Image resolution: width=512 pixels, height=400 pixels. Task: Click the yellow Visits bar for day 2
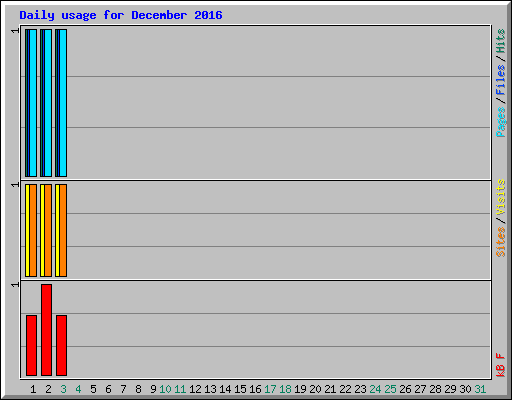[42, 230]
